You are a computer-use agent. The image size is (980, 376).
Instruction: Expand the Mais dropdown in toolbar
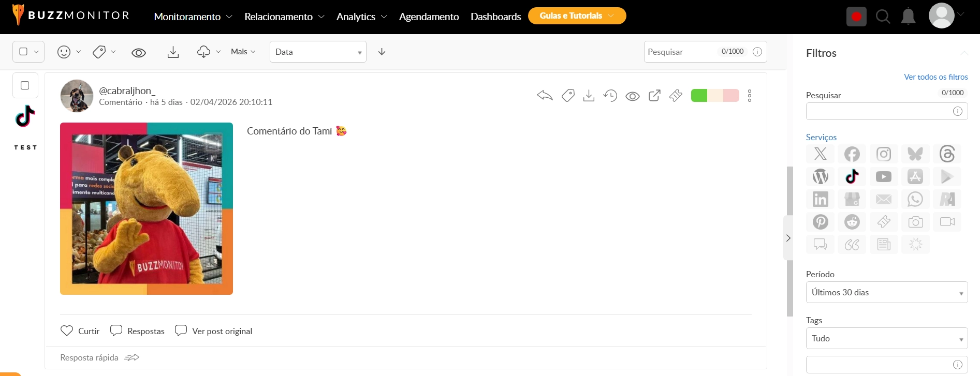243,52
